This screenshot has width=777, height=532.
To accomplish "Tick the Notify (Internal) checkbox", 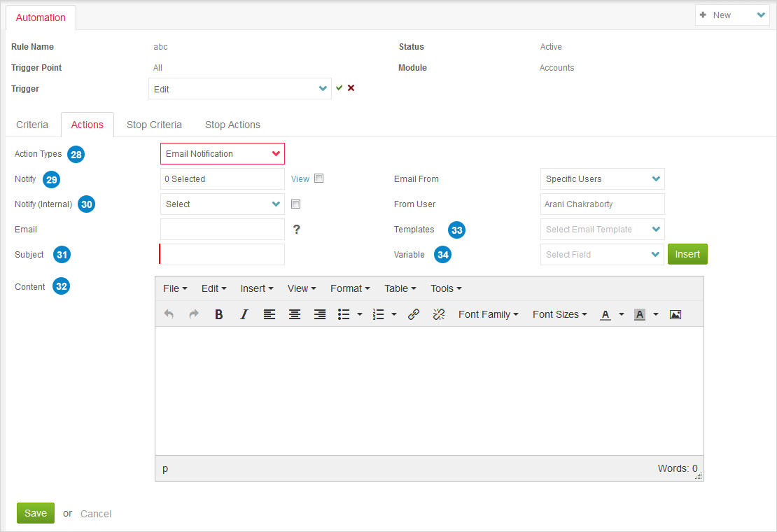I will click(x=296, y=204).
